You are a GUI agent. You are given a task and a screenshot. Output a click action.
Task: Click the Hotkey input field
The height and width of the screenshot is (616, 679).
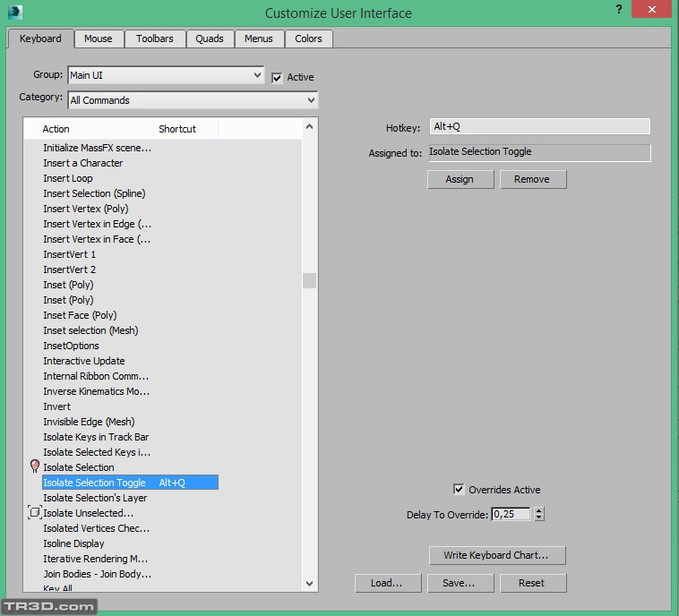(x=538, y=127)
